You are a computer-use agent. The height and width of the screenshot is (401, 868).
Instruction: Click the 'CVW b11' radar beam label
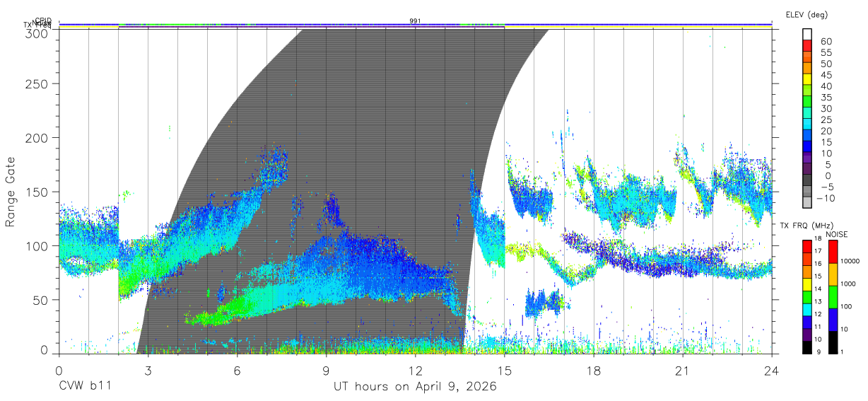tap(84, 387)
